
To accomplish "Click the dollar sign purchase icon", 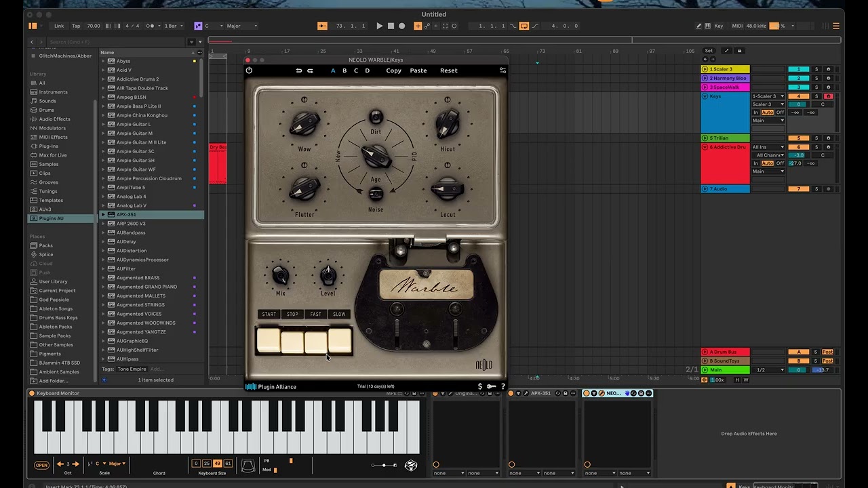I will pos(480,386).
